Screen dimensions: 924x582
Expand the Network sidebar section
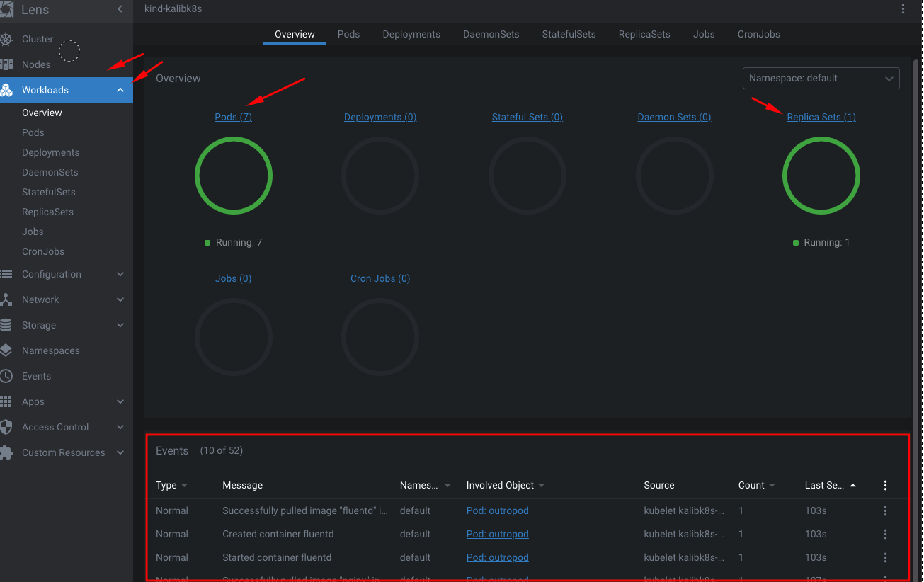pyautogui.click(x=120, y=299)
